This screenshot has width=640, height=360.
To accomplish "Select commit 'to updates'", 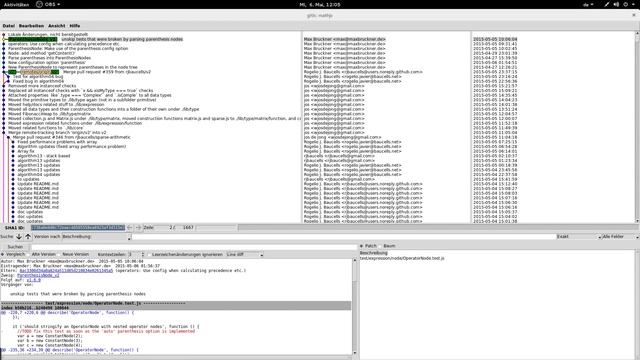I will pos(28,179).
